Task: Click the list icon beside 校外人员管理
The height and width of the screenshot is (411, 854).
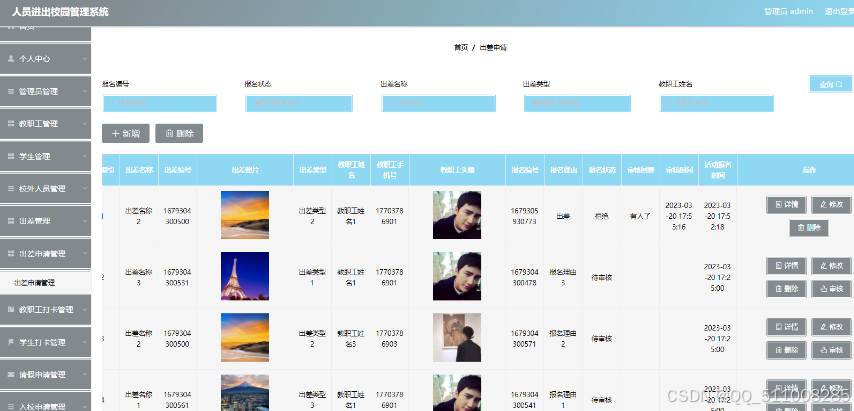Action: pos(11,189)
